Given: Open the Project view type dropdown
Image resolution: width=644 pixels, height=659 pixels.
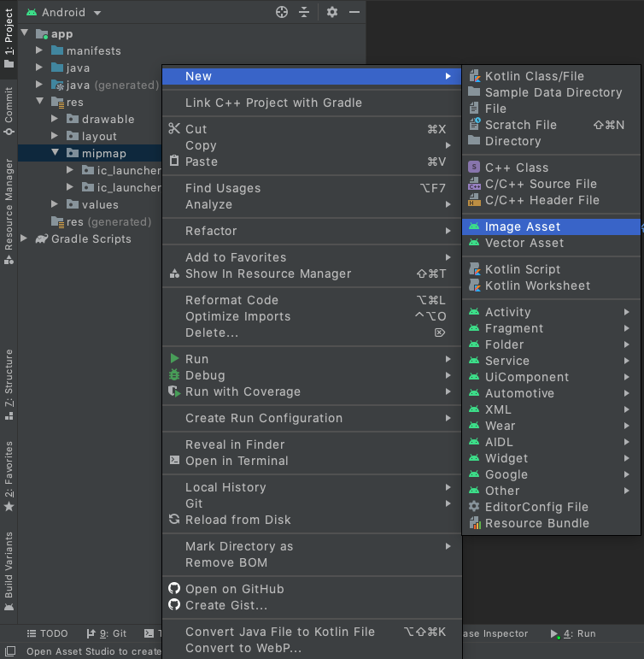Looking at the screenshot, I should (x=63, y=13).
